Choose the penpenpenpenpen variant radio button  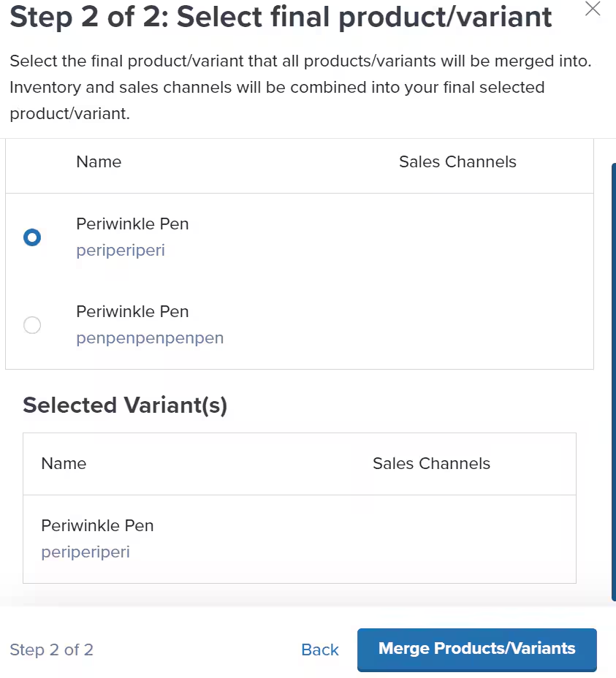pos(32,325)
